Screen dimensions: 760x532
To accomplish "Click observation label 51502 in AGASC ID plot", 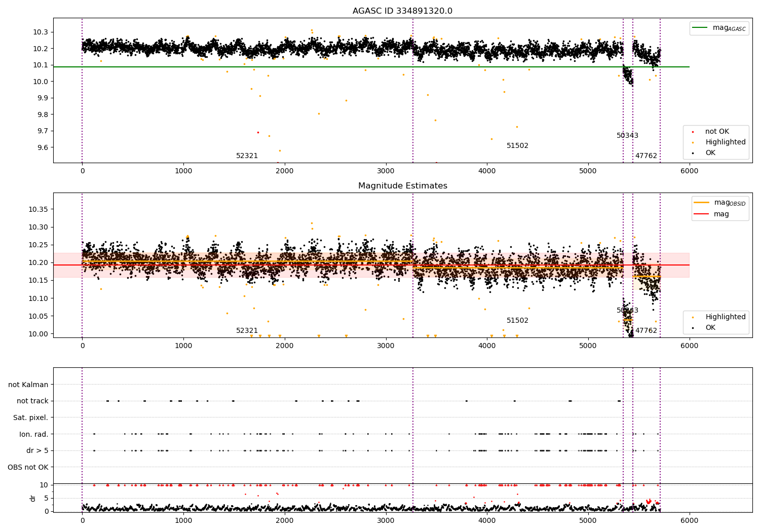I will click(517, 146).
